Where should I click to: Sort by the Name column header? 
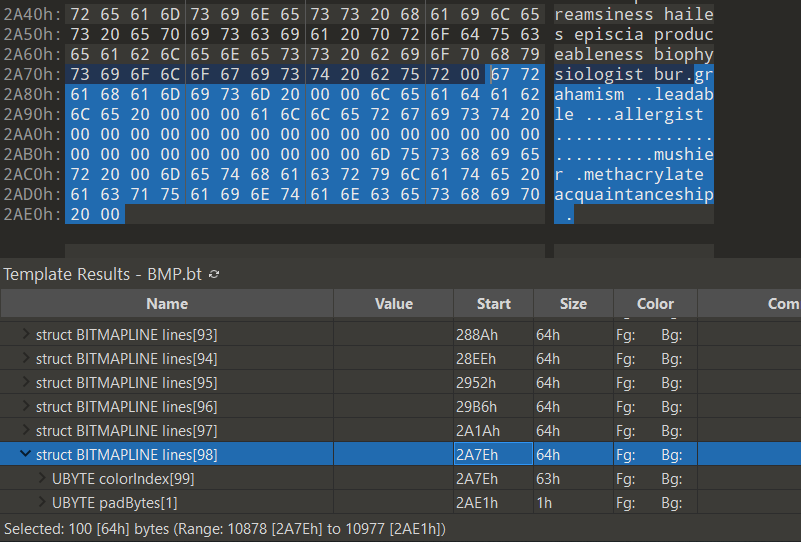pos(166,304)
